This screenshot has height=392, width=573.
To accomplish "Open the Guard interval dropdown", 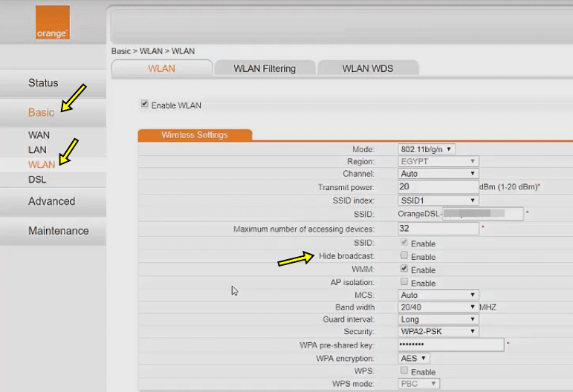I will coord(438,319).
